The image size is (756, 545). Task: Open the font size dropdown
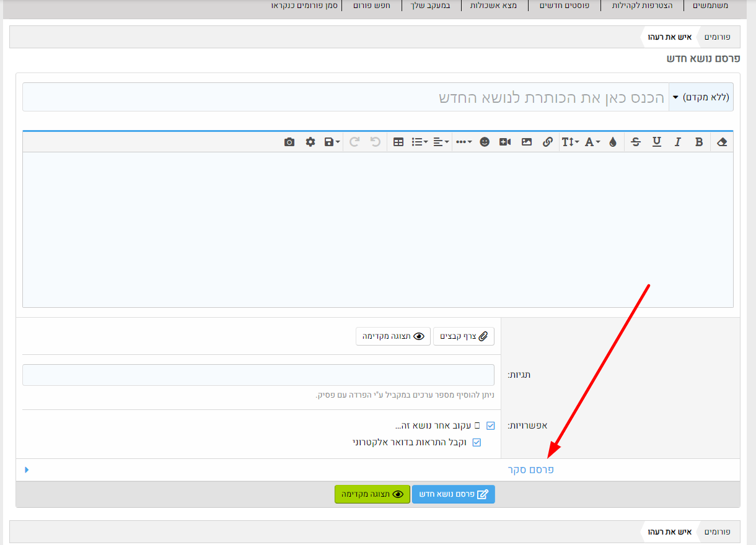pyautogui.click(x=570, y=142)
